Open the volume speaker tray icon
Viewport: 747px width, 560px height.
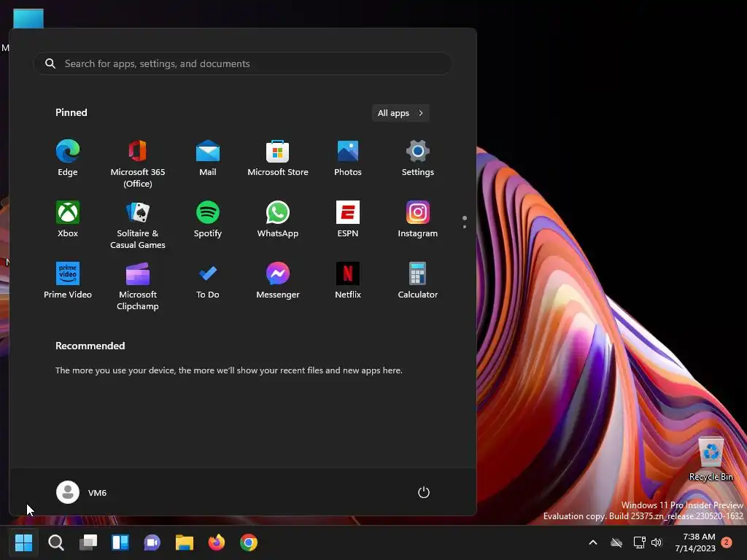tap(657, 542)
